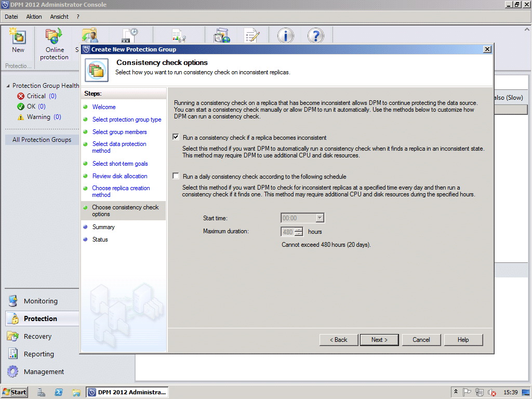Screen dimensions: 532x399
Task: Click the protection group icon in wizard header
Action: [x=97, y=70]
